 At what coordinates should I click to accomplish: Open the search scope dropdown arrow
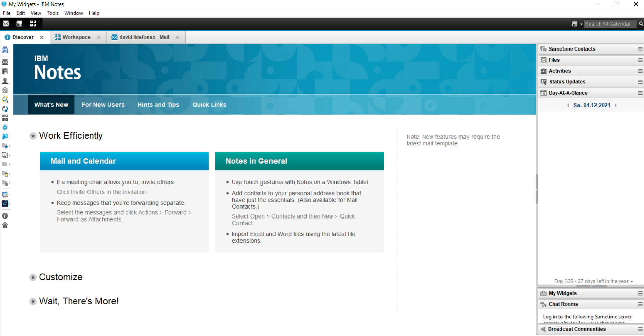point(581,24)
